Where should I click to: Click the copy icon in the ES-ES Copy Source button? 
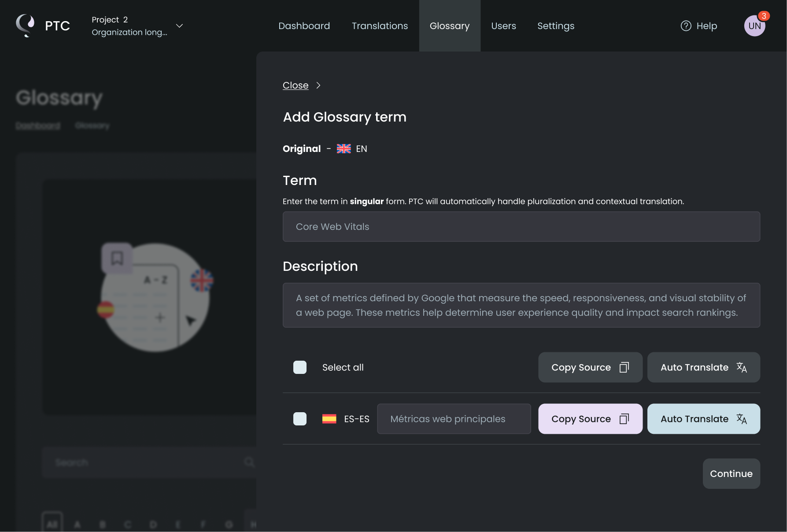624,419
